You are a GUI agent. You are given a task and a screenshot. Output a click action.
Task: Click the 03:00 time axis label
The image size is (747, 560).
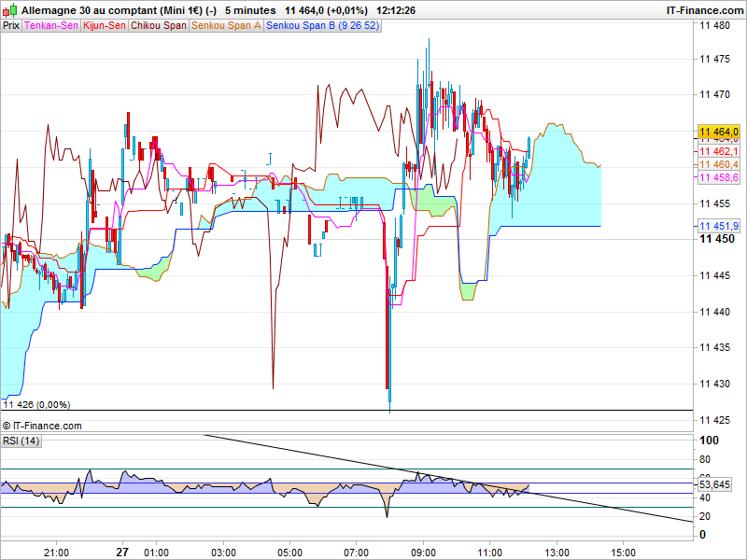pos(223,553)
